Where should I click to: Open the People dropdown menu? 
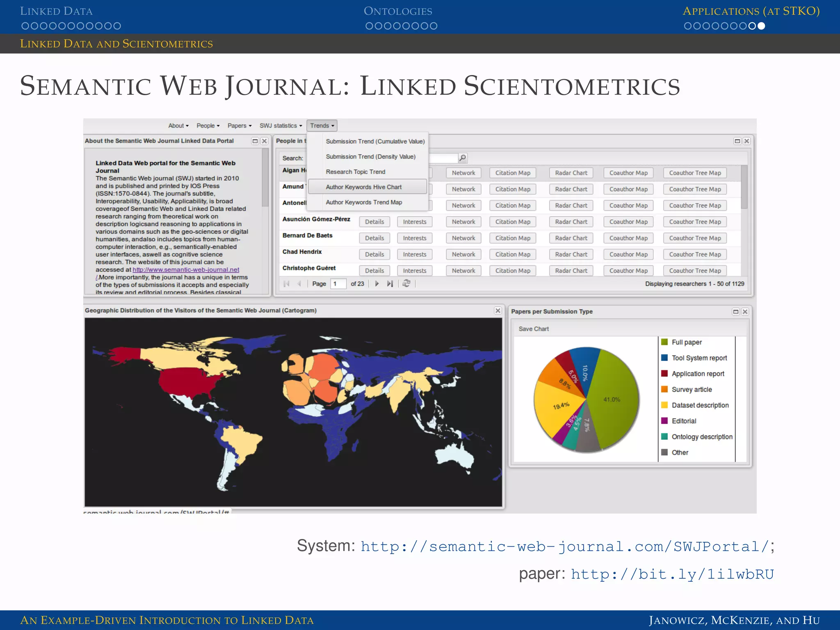pos(208,126)
